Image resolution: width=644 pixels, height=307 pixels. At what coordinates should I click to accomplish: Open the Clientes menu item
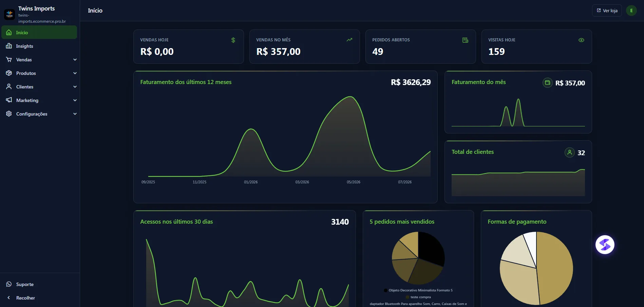tap(39, 87)
